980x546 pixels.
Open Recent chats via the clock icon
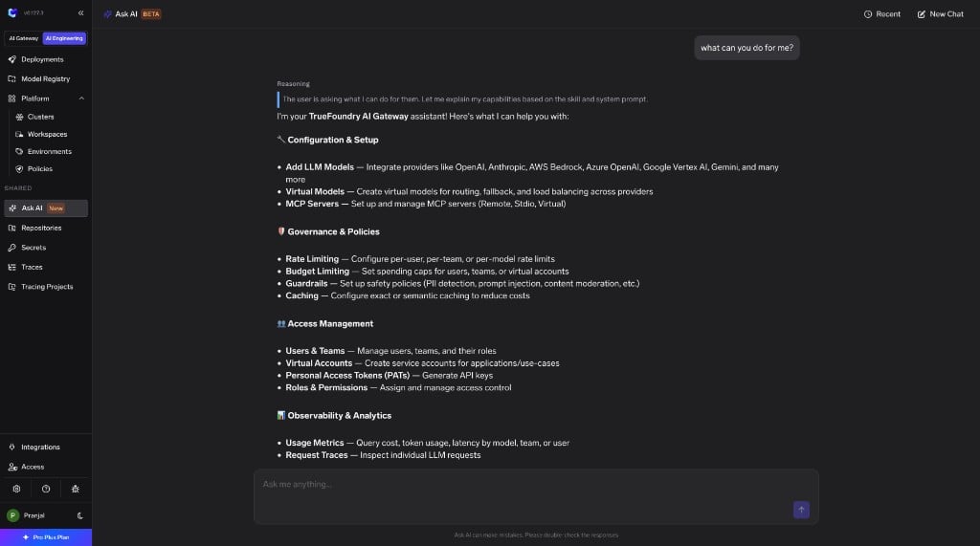[x=867, y=13]
